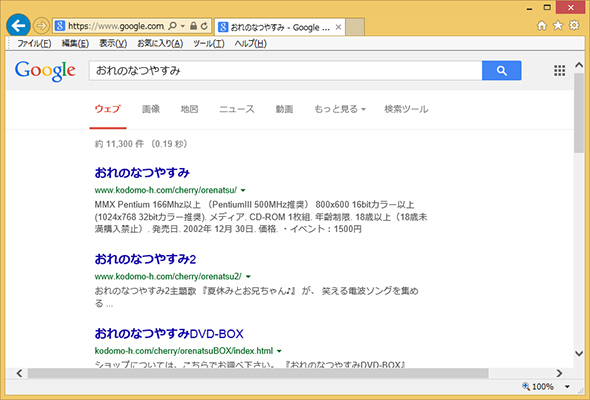This screenshot has width=590, height=400.
Task: Click the URL www.kodomo-h.com/cherry/orenatsu/
Action: click(x=166, y=190)
